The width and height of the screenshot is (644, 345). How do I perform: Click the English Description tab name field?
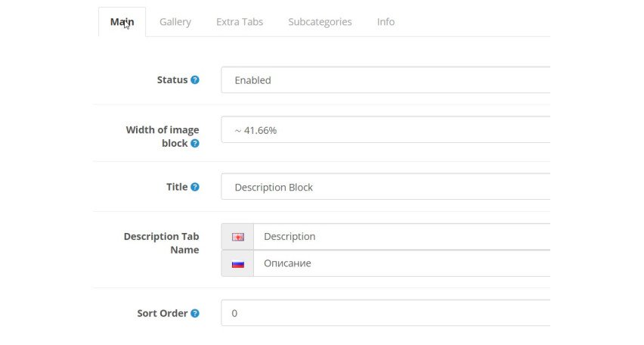(x=402, y=237)
